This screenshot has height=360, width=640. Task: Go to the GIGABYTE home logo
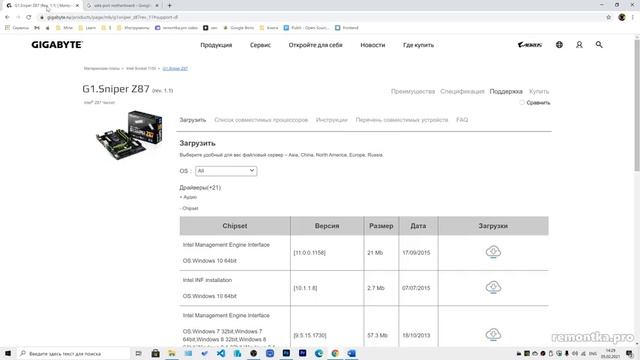tap(57, 45)
